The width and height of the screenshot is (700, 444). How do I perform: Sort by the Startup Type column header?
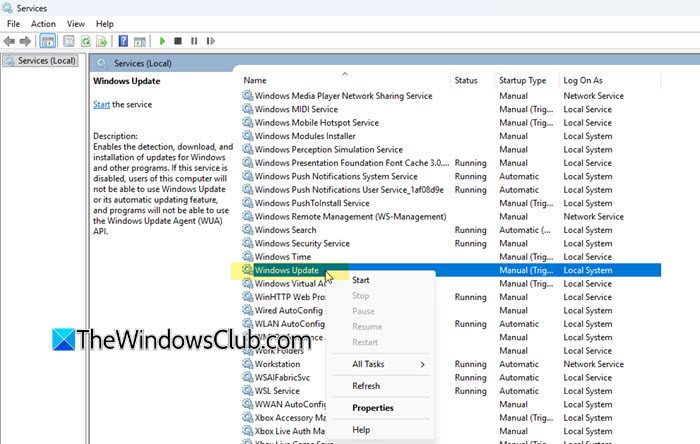(522, 80)
